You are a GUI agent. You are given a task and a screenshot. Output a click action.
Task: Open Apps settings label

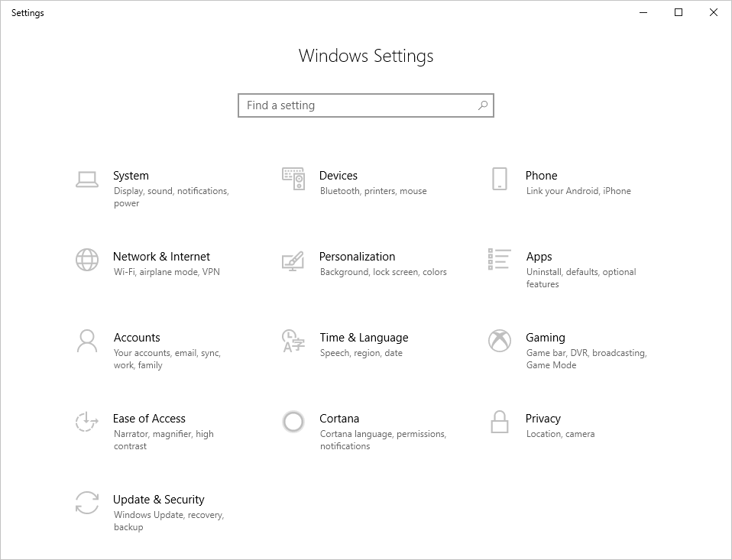tap(539, 257)
